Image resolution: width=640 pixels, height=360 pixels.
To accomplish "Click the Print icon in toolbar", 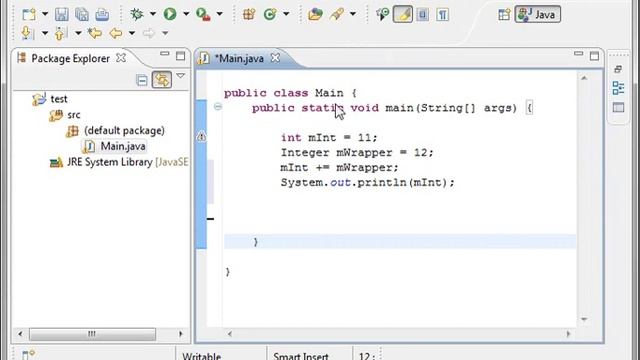I will (102, 14).
